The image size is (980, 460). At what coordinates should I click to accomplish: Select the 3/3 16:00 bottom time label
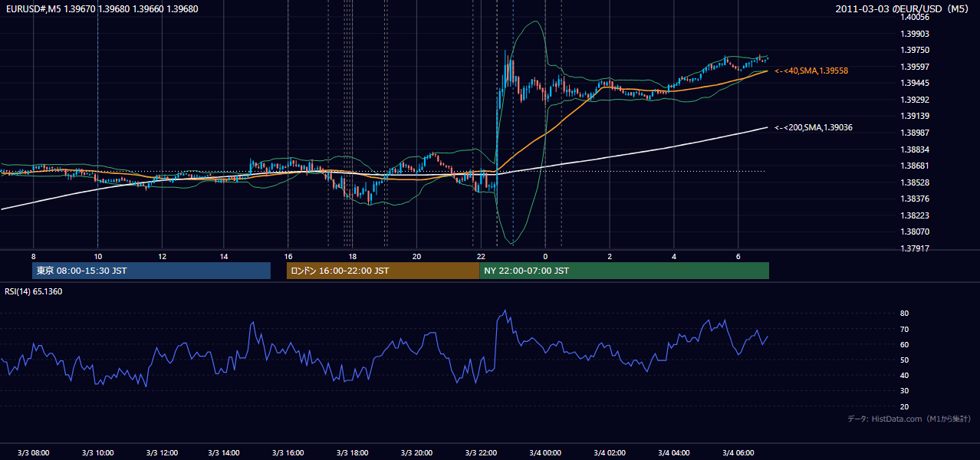click(288, 453)
